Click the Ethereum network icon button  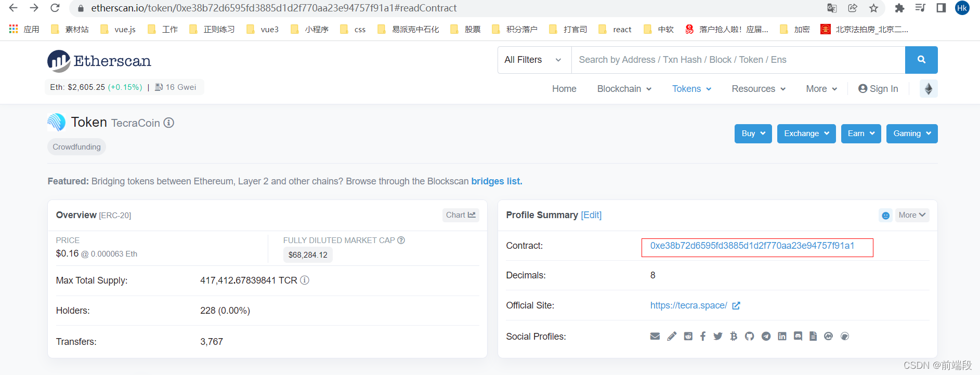929,89
